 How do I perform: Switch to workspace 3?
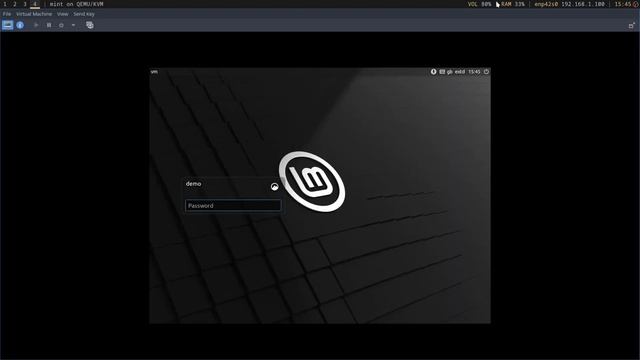click(24, 4)
